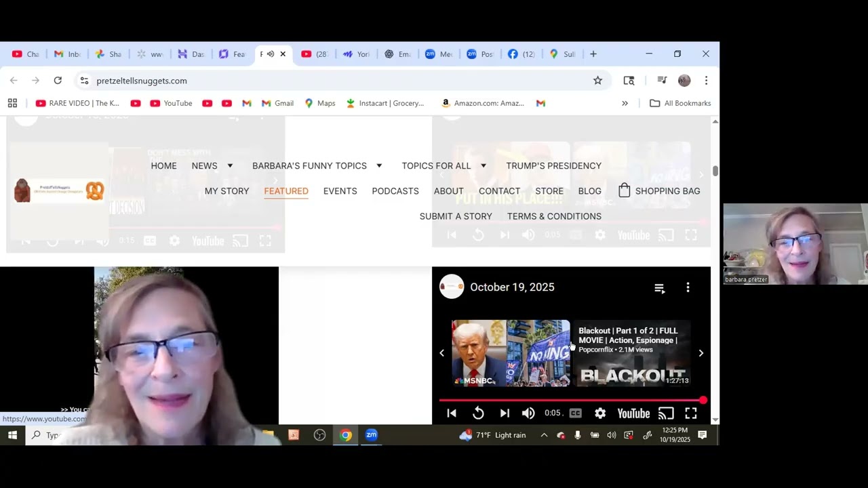Open Chrome's media control icon

tap(662, 81)
